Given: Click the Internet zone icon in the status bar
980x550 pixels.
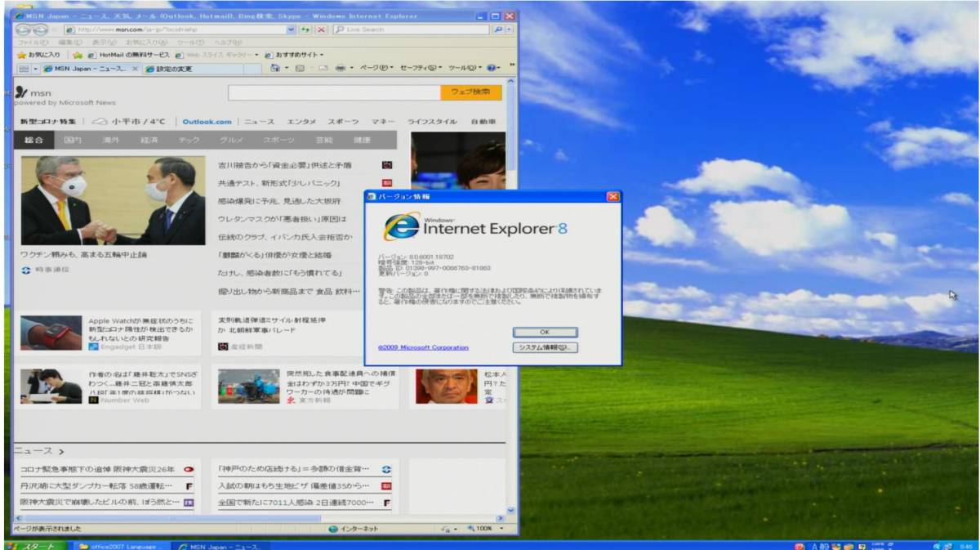Looking at the screenshot, I should (x=332, y=529).
